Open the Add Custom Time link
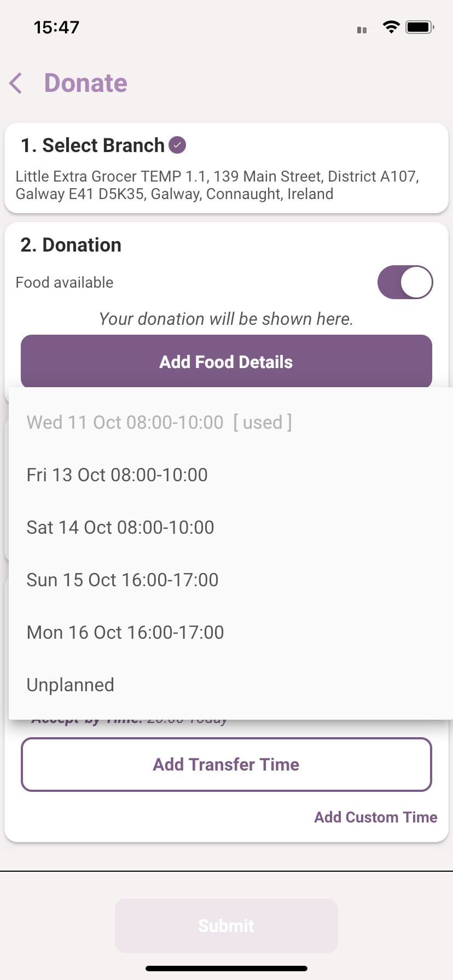 [x=375, y=817]
